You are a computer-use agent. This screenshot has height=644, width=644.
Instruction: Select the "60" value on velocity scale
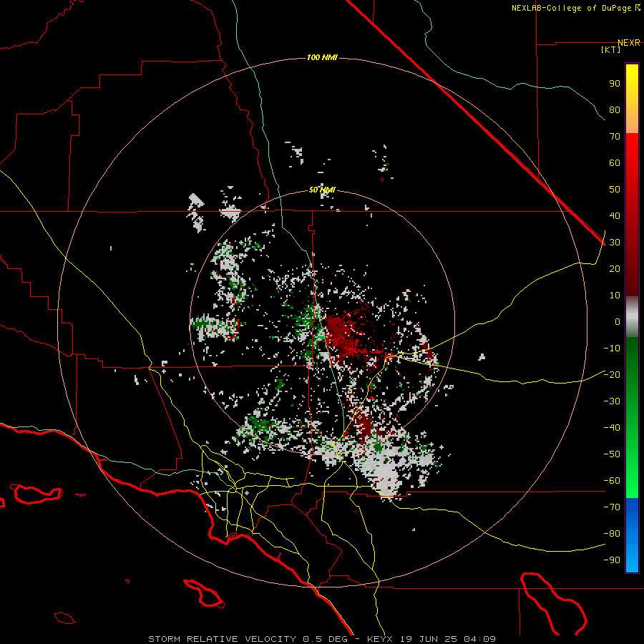615,163
